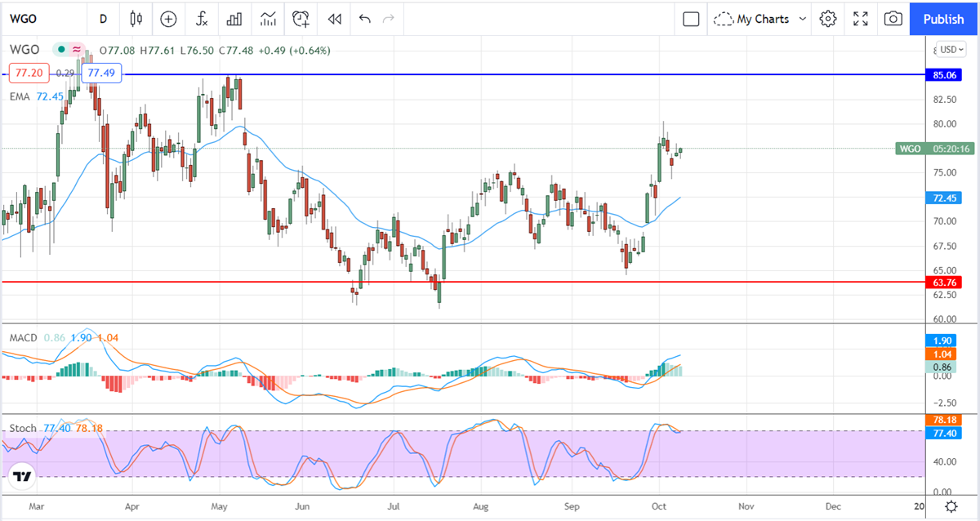Toggle the green market status dot
The image size is (980, 521).
pyautogui.click(x=61, y=50)
